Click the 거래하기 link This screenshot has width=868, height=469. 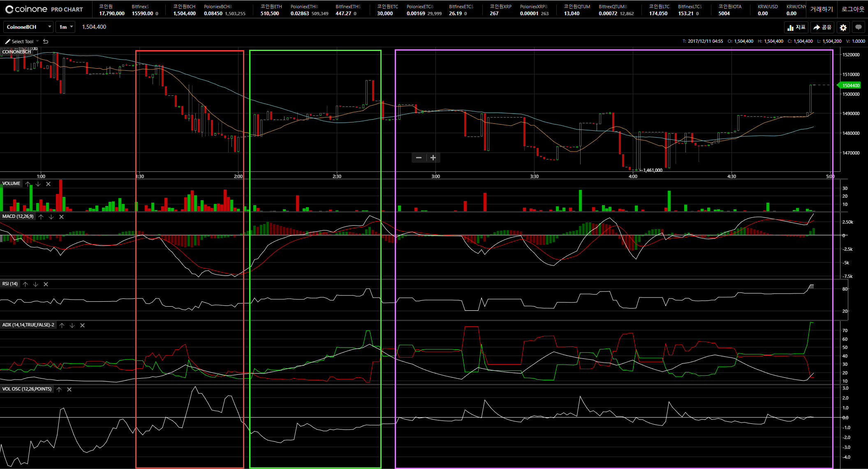pyautogui.click(x=822, y=9)
